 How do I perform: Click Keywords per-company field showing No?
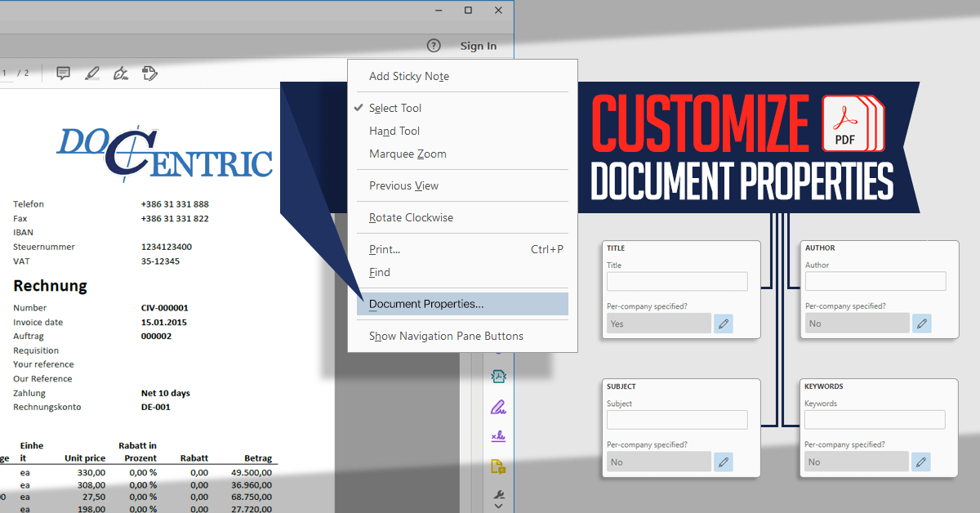(857, 462)
